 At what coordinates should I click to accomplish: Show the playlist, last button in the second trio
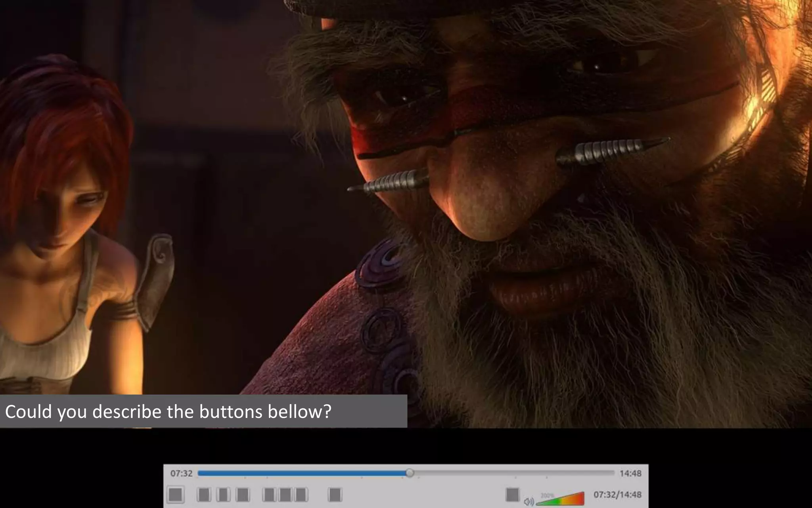301,495
